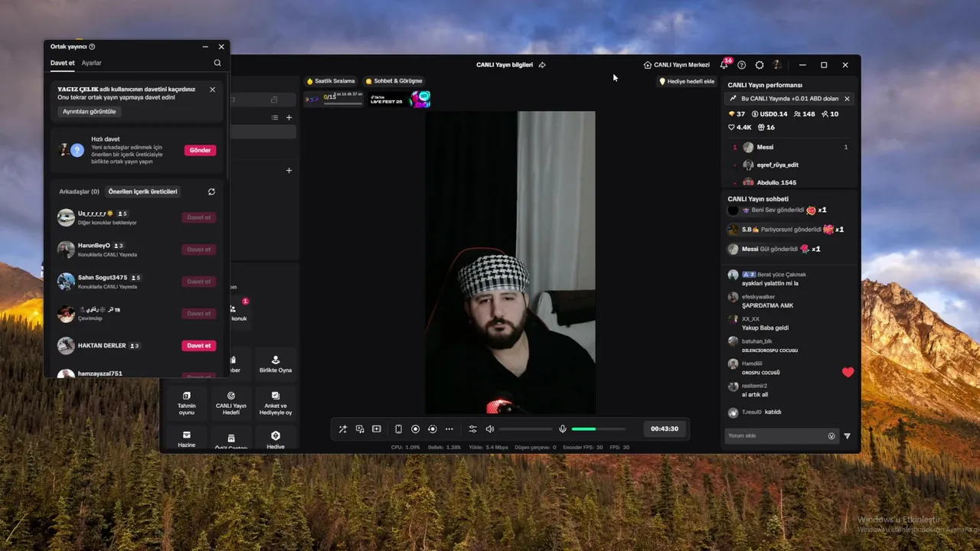Invite HAKTAN DERLER with Davet et

pyautogui.click(x=198, y=346)
